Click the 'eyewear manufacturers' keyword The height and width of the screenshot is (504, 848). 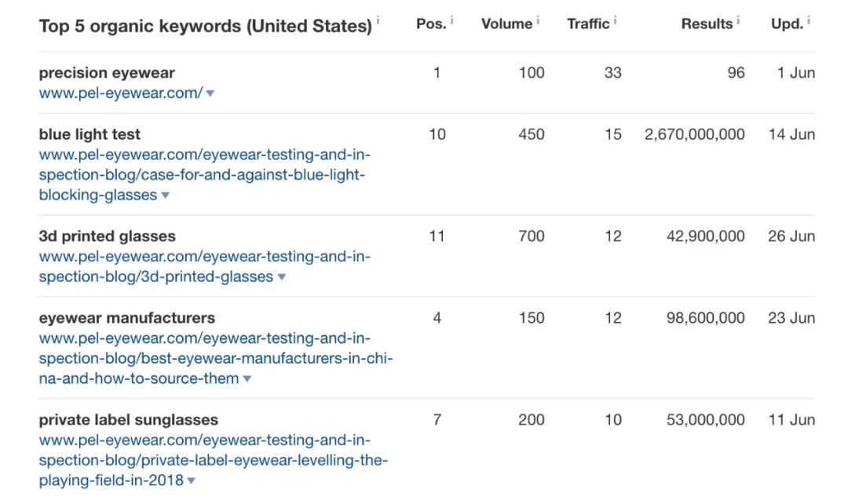(126, 318)
